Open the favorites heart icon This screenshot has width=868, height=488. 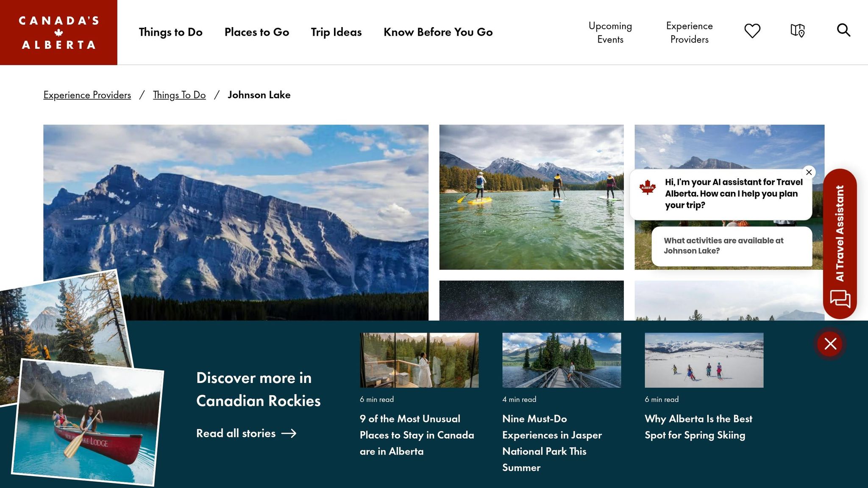point(752,31)
